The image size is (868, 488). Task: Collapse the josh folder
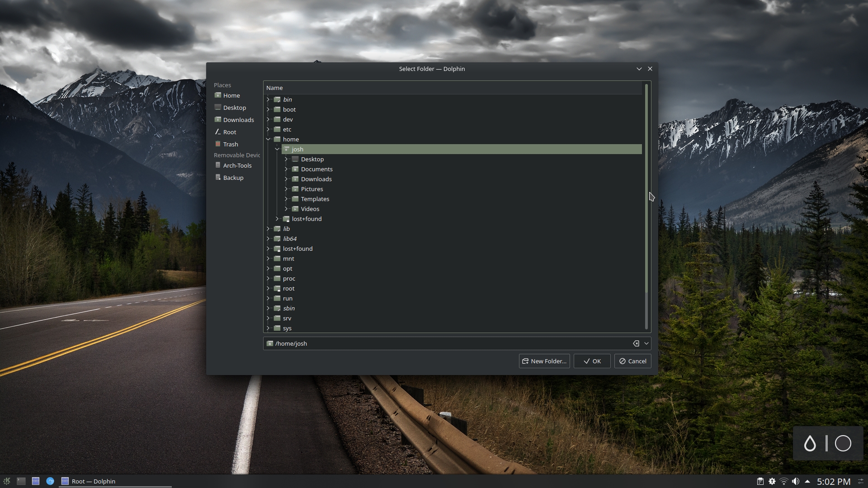pyautogui.click(x=277, y=149)
